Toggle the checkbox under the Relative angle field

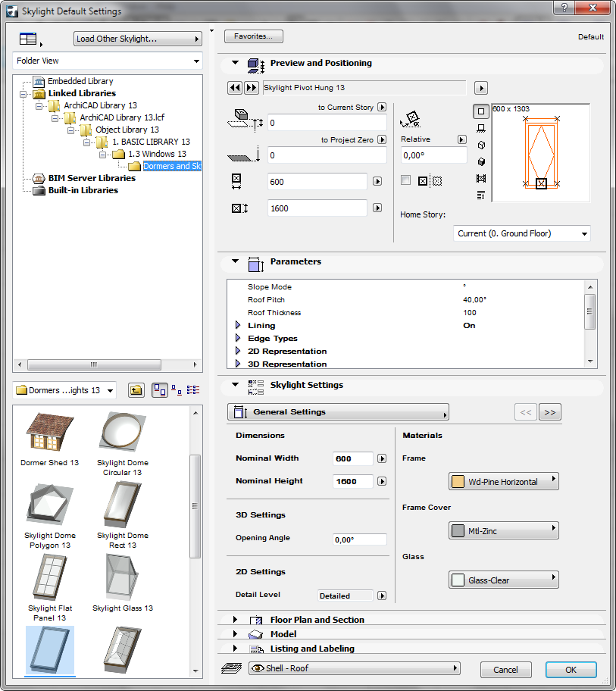click(406, 180)
